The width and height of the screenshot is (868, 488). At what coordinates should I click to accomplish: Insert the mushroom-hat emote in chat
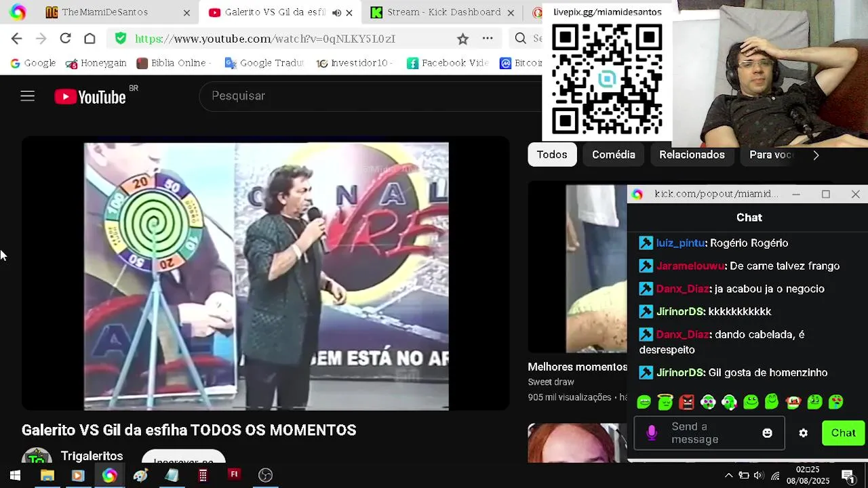(x=793, y=402)
